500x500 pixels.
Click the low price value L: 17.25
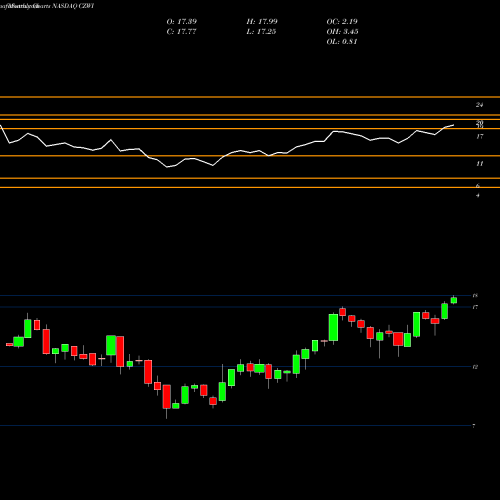pos(261,32)
